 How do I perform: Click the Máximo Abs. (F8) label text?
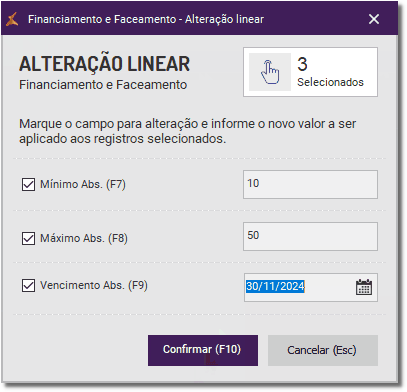point(84,238)
